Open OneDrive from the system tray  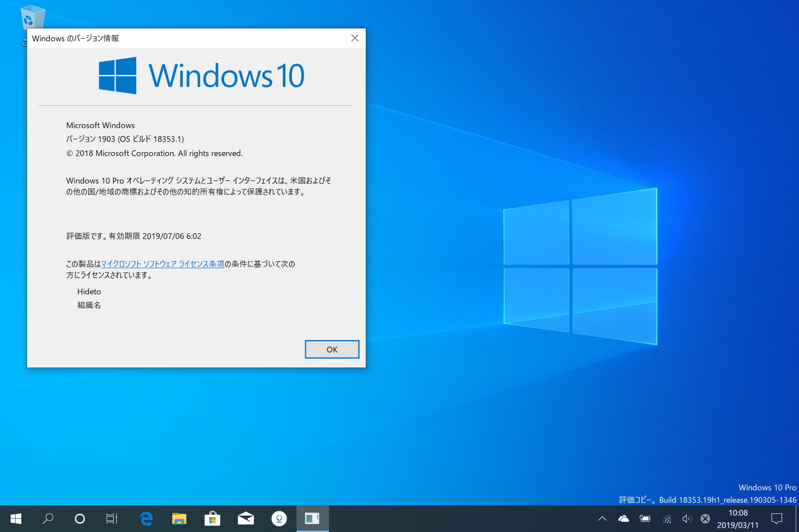tap(623, 518)
